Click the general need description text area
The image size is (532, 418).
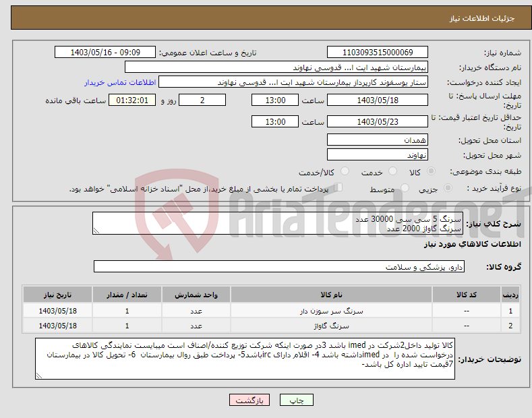[278, 223]
